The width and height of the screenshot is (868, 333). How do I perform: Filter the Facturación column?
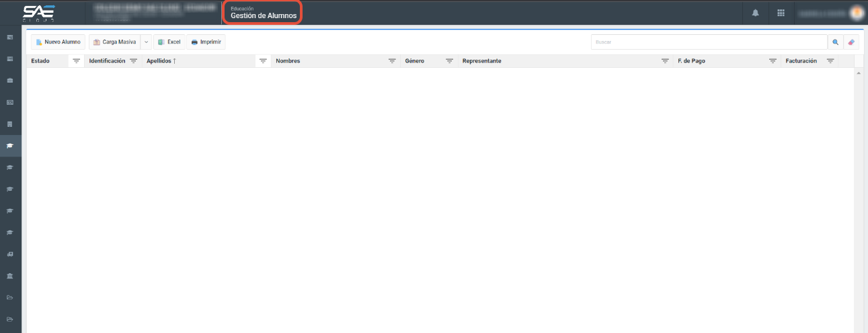point(830,61)
